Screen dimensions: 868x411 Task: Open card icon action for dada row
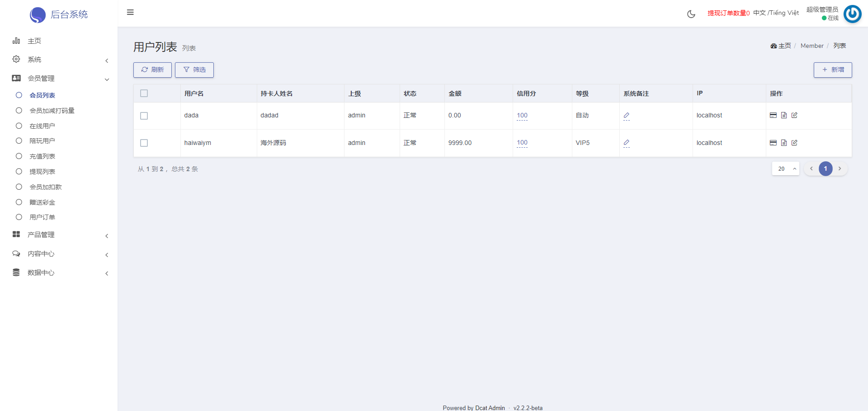773,115
